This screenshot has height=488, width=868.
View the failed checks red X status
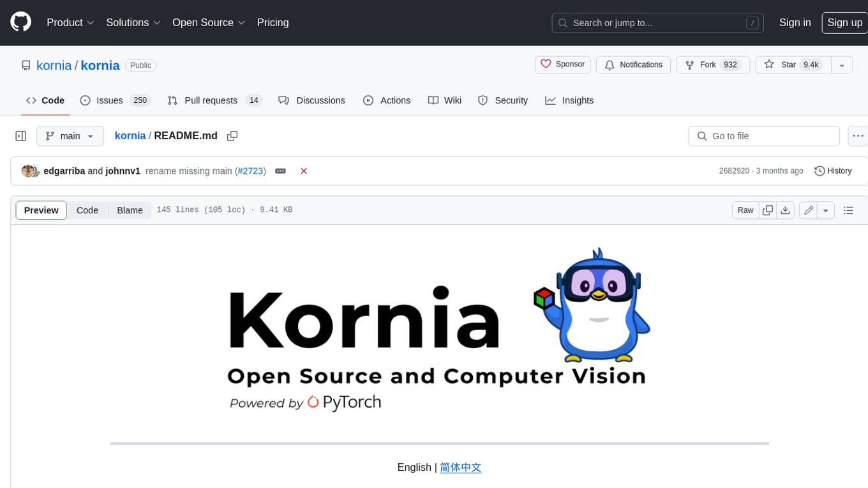[x=304, y=171]
